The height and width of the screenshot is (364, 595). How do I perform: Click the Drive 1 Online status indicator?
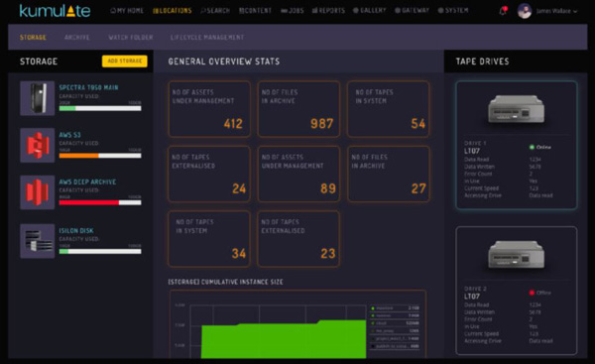pos(540,147)
